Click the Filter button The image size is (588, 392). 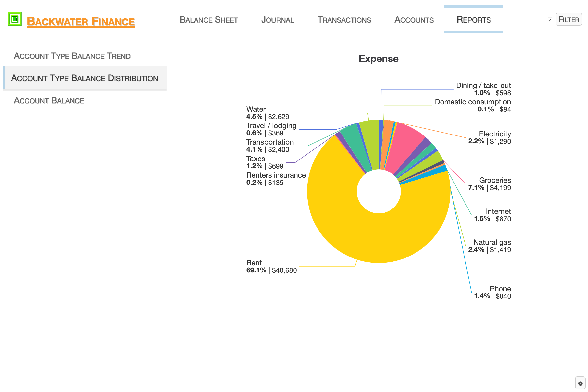(568, 20)
